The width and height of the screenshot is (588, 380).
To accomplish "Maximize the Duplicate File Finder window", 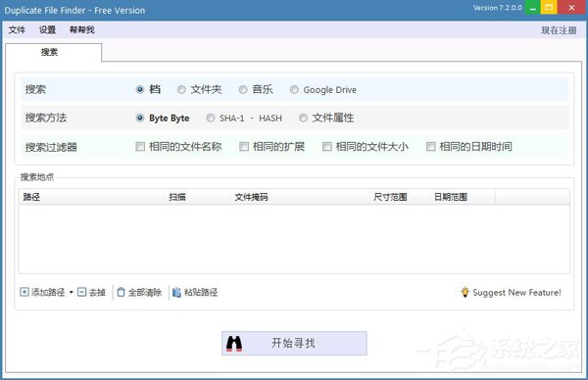I will [549, 7].
